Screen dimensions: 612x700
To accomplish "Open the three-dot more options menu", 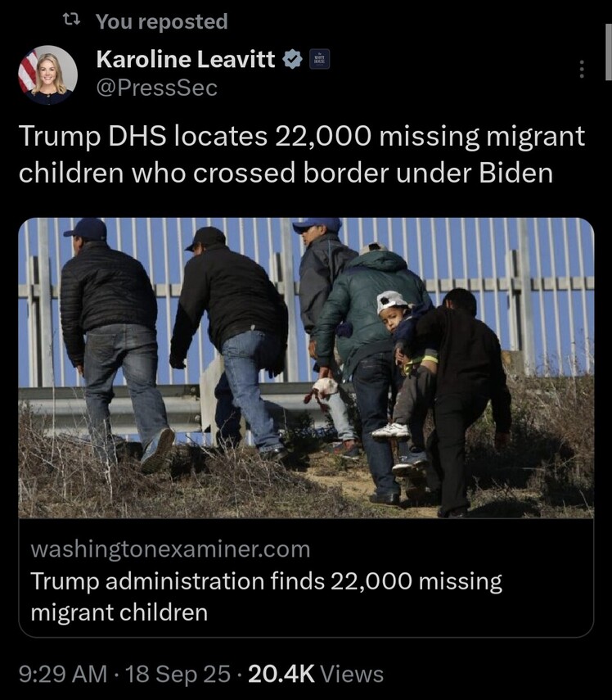I will pyautogui.click(x=581, y=70).
